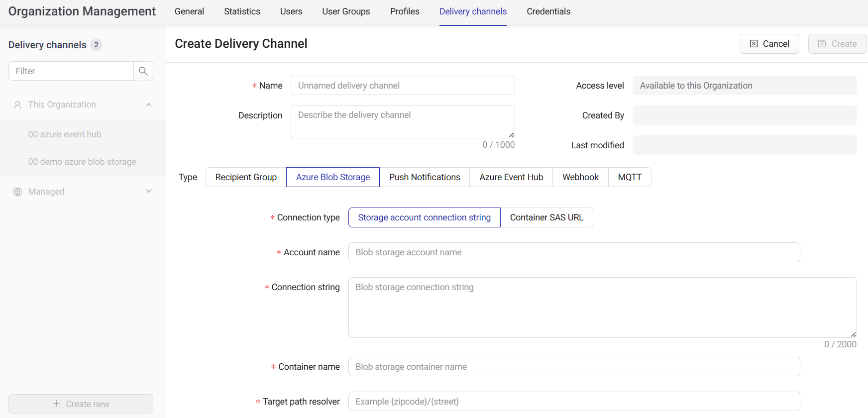This screenshot has width=868, height=418.
Task: Click the plus icon on Create new
Action: pos(56,404)
